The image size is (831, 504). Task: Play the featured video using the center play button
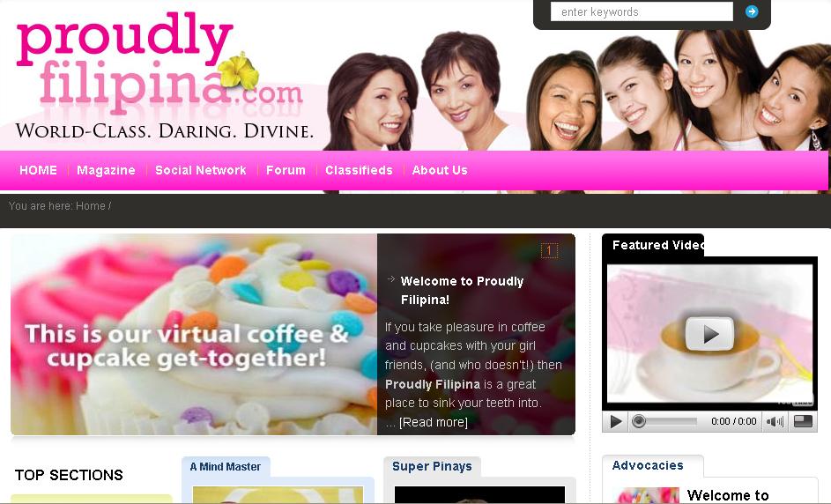(x=709, y=334)
